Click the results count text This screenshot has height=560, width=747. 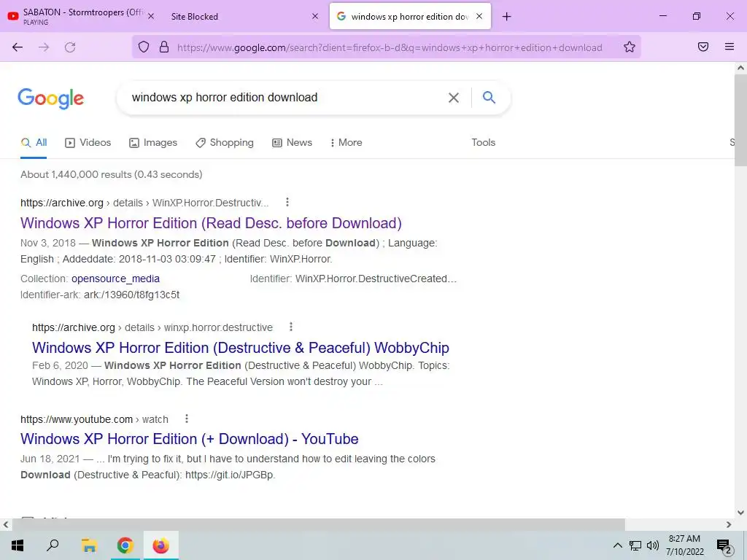click(x=112, y=174)
